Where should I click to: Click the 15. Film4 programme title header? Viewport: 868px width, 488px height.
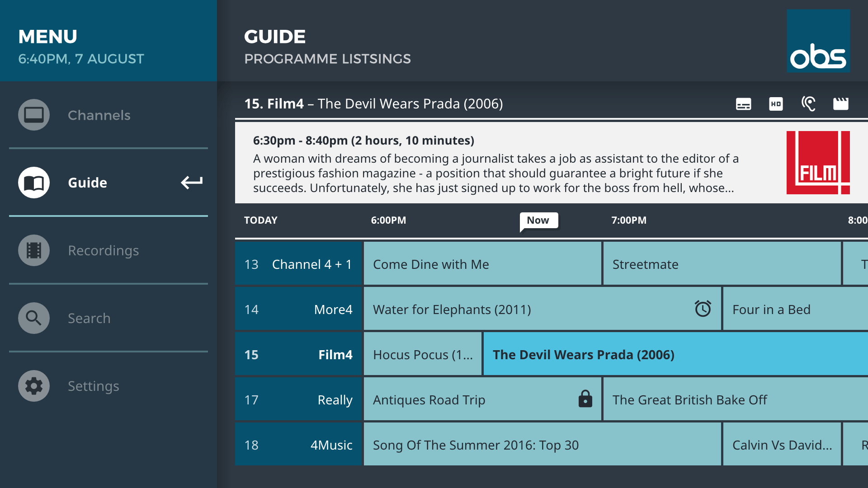point(373,103)
